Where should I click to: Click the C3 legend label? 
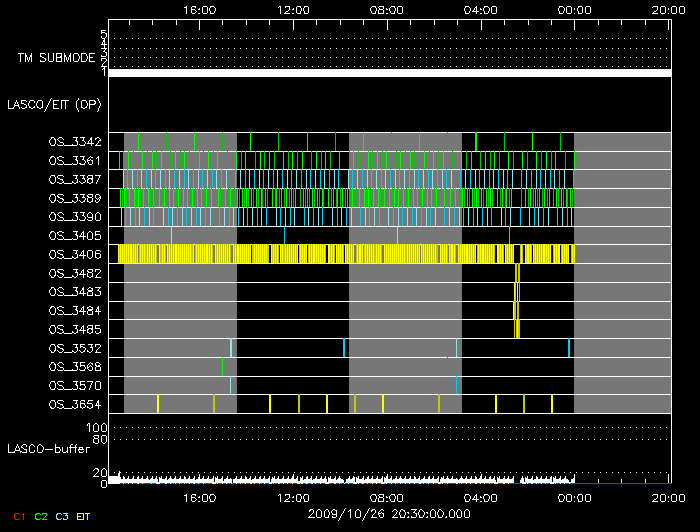tap(62, 515)
